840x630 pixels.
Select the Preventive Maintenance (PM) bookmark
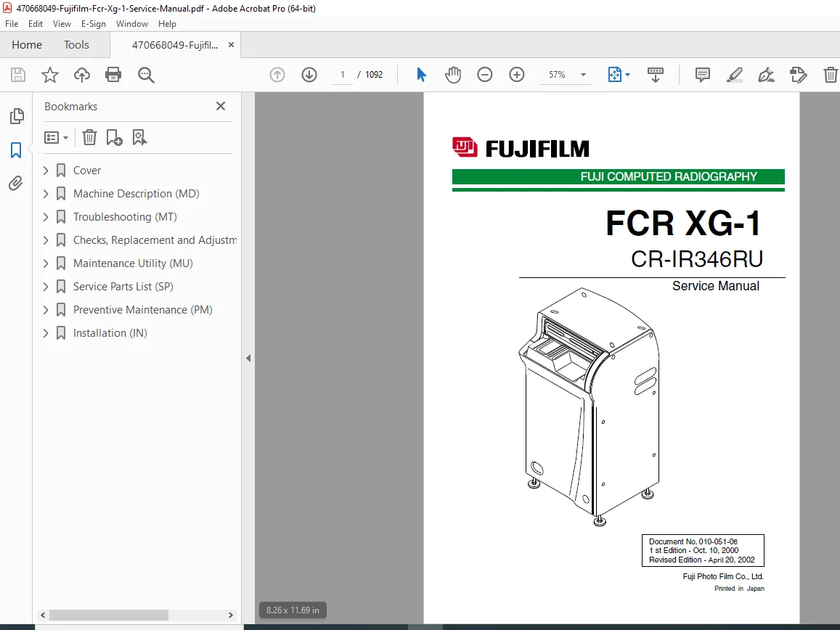pyautogui.click(x=142, y=310)
